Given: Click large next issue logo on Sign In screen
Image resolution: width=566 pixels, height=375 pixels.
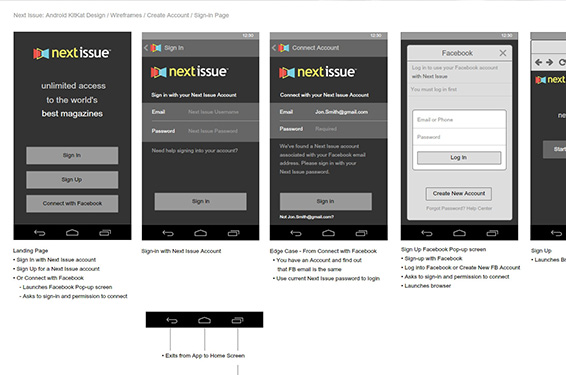Looking at the screenshot, I should tap(190, 72).
